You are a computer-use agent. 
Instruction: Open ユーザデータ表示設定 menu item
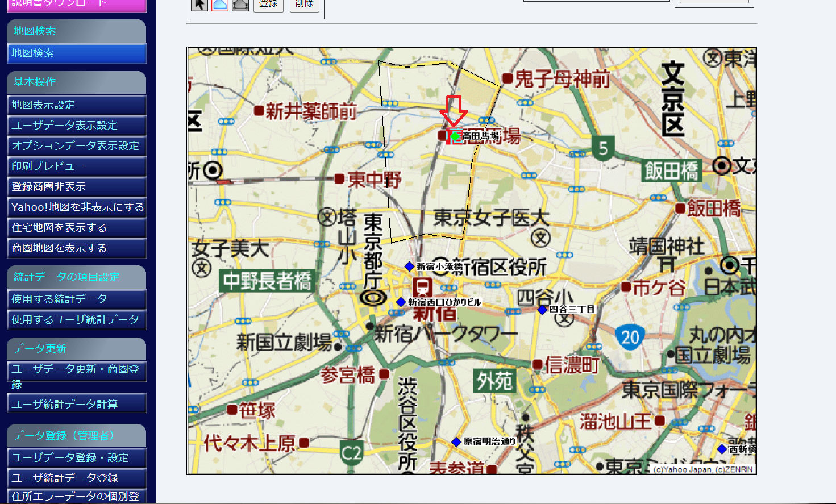(x=77, y=126)
